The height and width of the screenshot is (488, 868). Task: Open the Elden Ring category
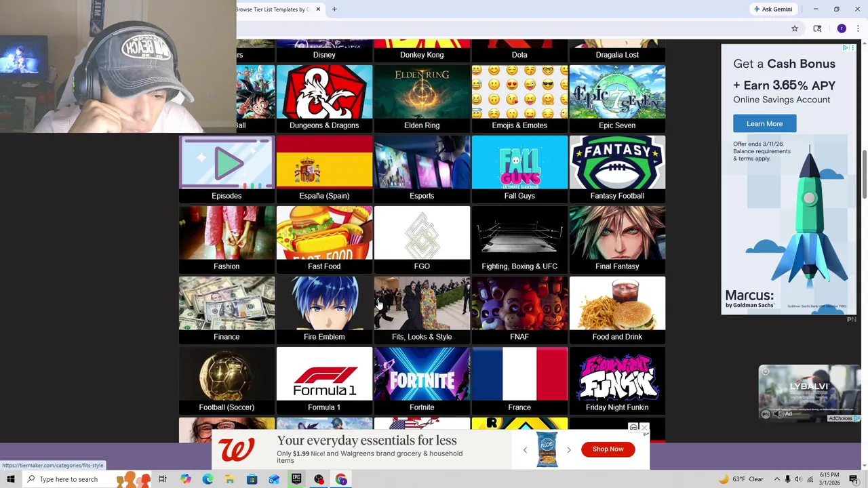pos(422,98)
